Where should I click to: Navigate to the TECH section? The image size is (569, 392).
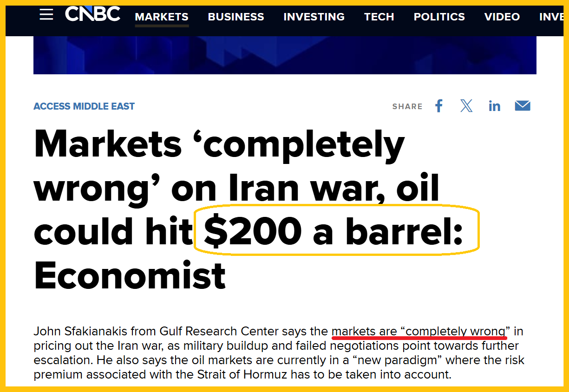pyautogui.click(x=379, y=17)
